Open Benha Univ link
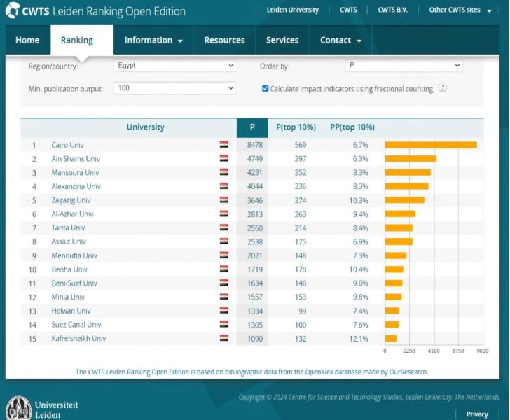The width and height of the screenshot is (510, 420). [69, 269]
